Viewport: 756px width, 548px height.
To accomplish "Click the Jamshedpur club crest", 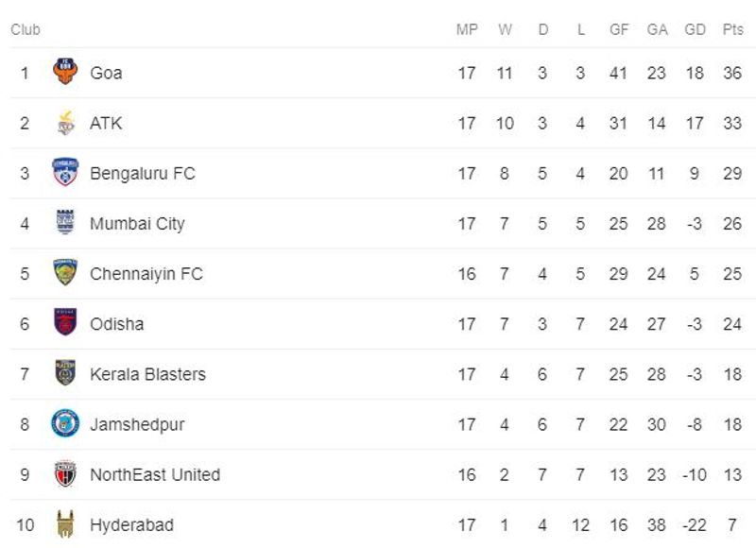I will [65, 423].
